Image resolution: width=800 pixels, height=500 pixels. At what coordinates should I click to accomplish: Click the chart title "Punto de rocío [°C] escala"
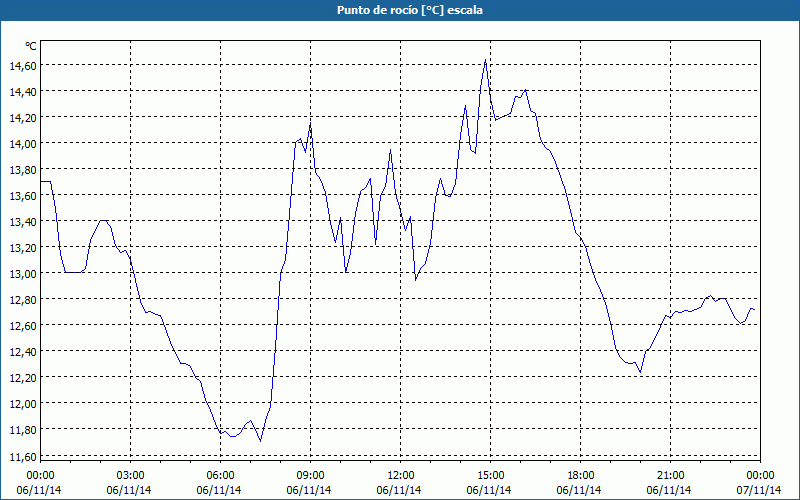pyautogui.click(x=410, y=10)
